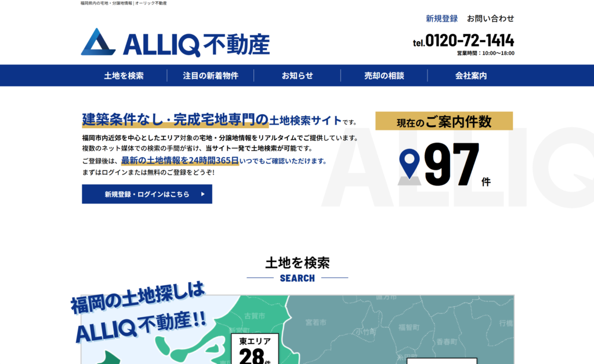Open 注目の新着物件 navigation item

[210, 75]
